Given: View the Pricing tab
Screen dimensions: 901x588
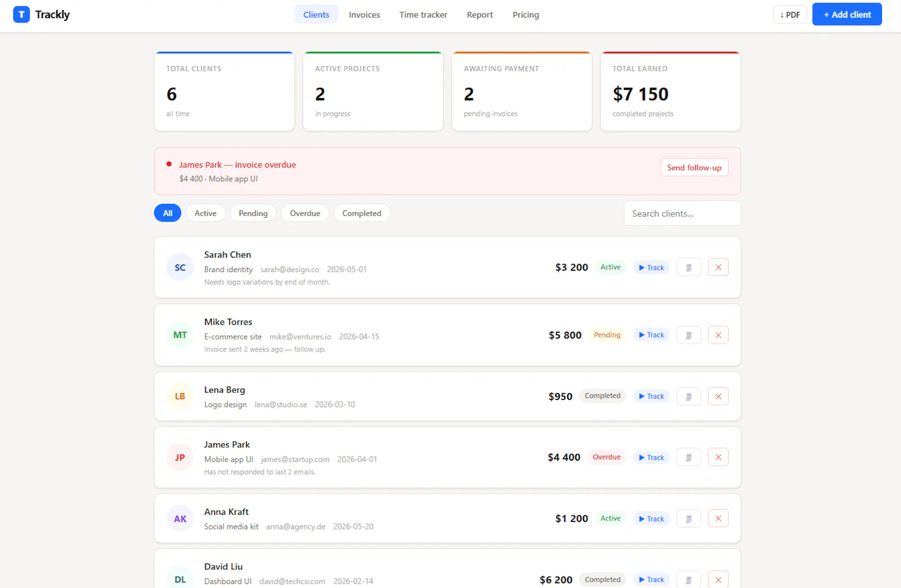Looking at the screenshot, I should [x=526, y=15].
